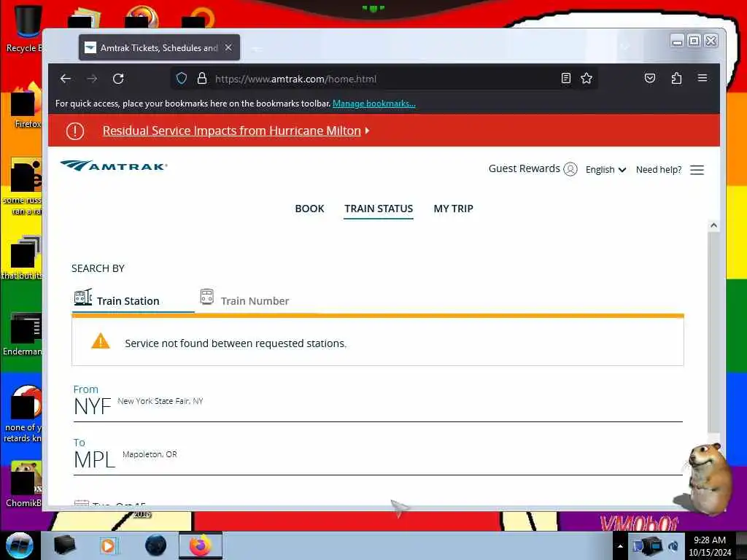Toggle reader view in address bar
This screenshot has width=747, height=560.
[565, 79]
